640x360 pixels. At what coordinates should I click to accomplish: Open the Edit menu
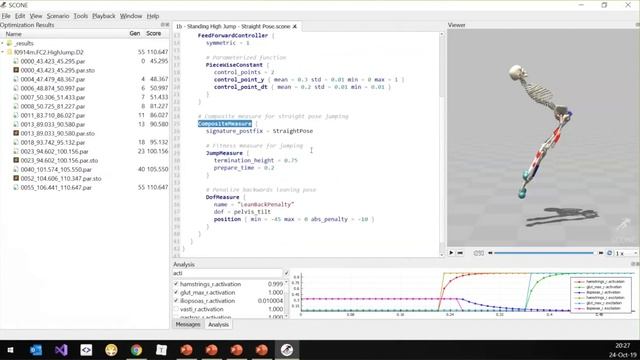[20, 16]
